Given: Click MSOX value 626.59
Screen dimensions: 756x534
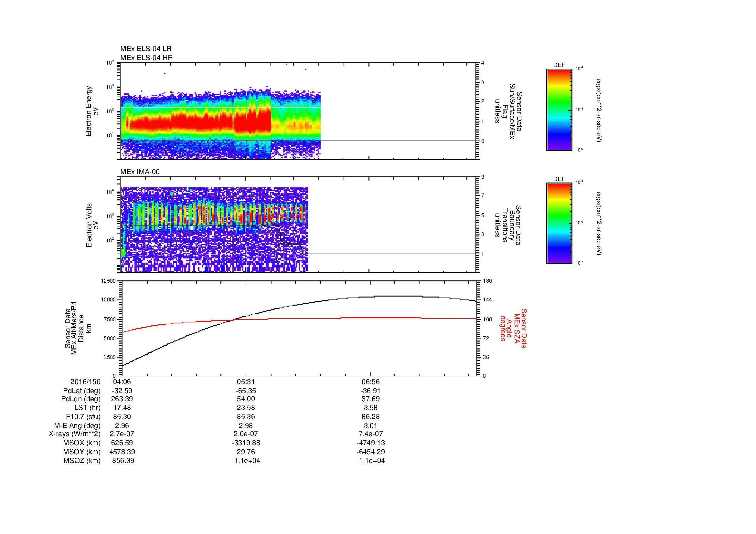Looking at the screenshot, I should [122, 443].
